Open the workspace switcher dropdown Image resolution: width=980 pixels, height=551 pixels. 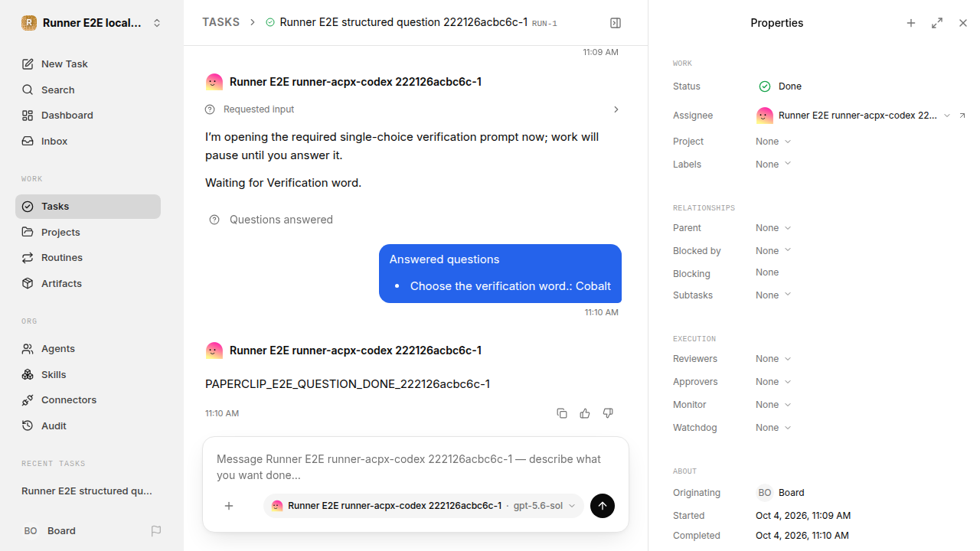[x=90, y=23]
